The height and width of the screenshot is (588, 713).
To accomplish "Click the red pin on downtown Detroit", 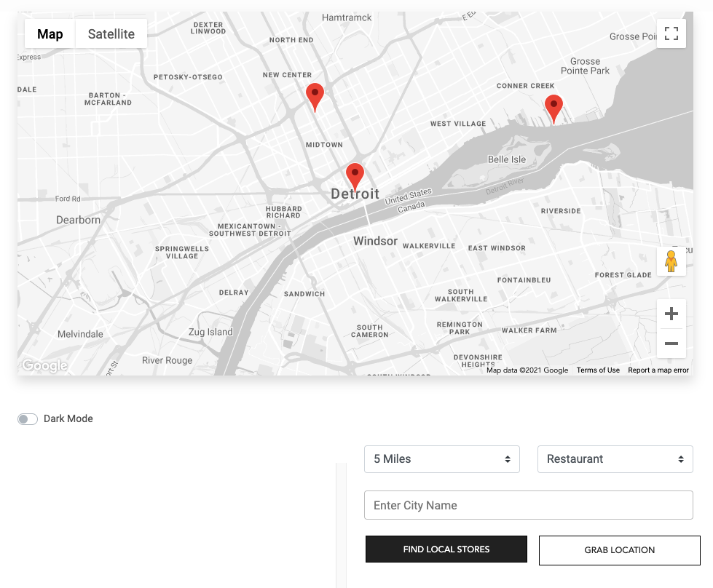I will point(355,176).
